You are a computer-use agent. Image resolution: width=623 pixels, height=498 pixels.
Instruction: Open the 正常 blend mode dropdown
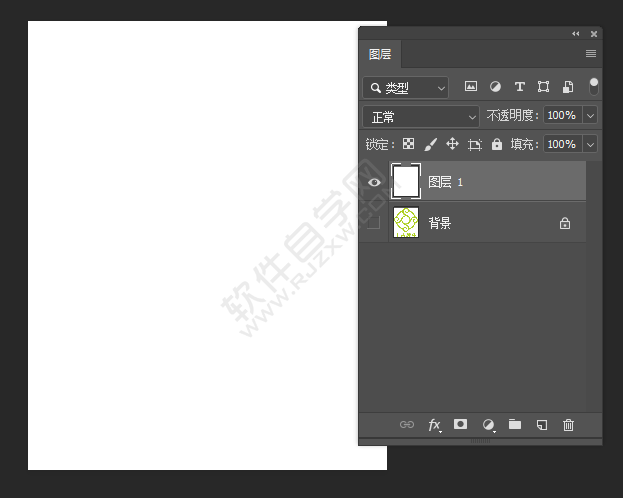(x=421, y=117)
